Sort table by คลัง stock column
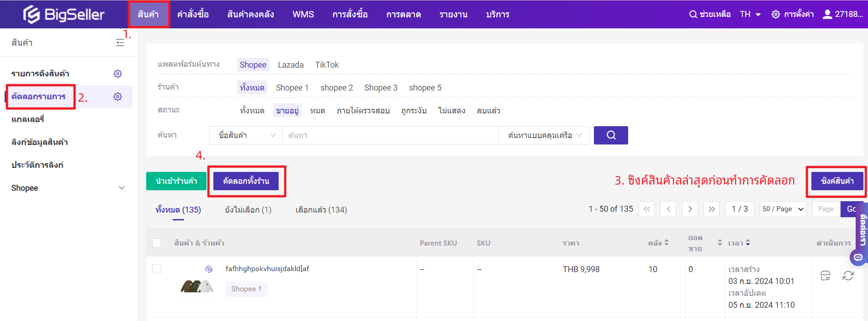This screenshot has height=321, width=868. click(x=667, y=243)
